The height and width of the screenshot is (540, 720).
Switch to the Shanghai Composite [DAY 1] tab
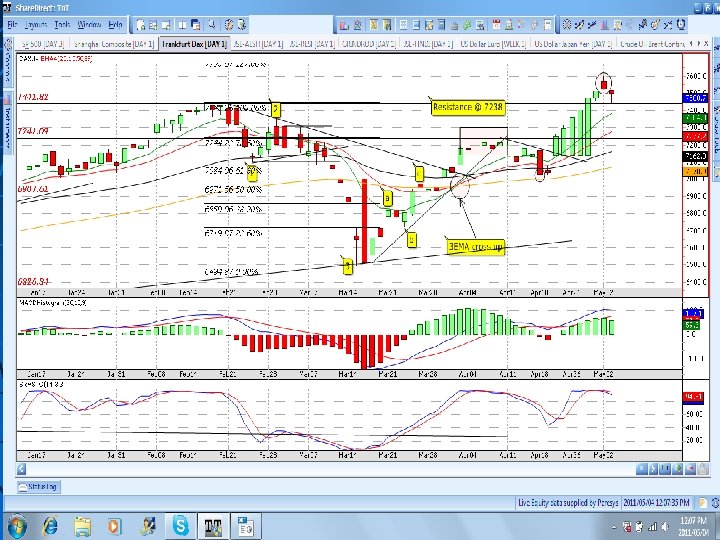tap(113, 44)
